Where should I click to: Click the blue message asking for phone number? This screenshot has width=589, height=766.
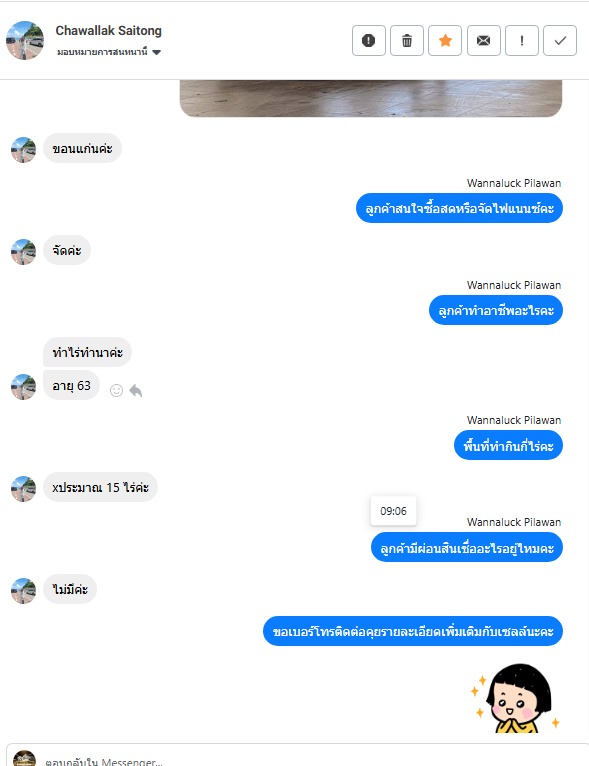pyautogui.click(x=413, y=631)
